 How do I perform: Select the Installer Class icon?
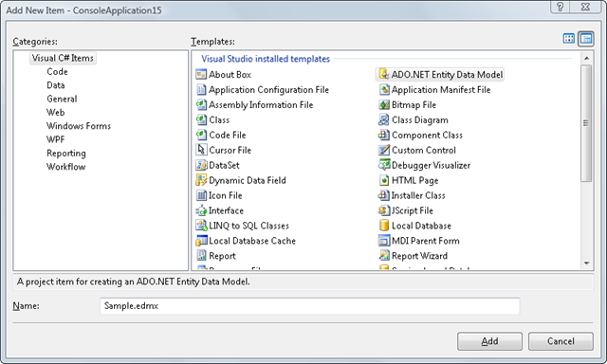(x=383, y=195)
